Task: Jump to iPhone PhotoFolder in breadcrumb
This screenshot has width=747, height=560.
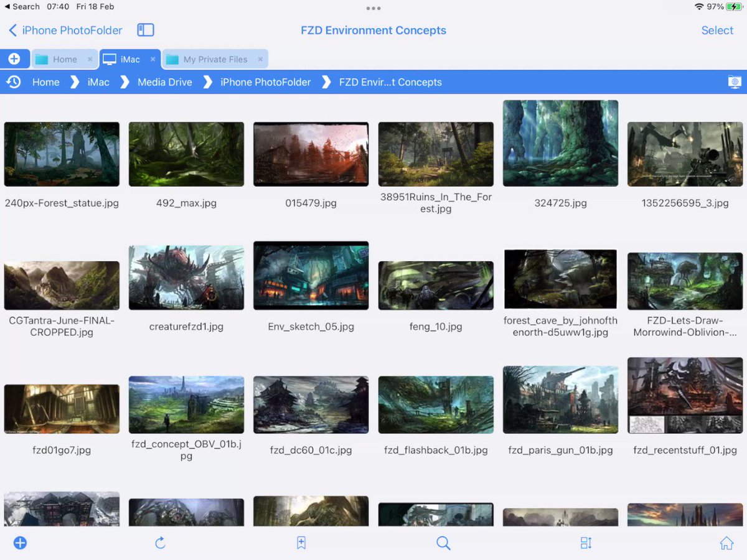Action: click(x=266, y=82)
